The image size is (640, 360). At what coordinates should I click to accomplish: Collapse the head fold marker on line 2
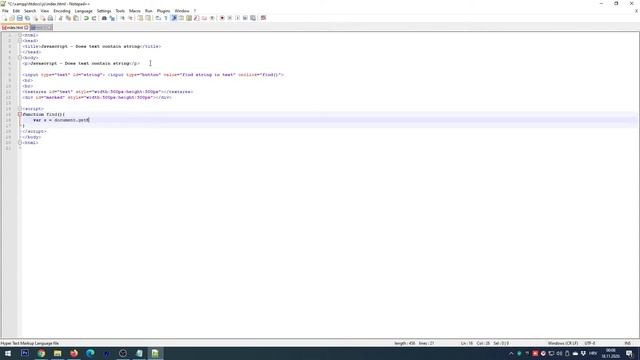(20, 41)
